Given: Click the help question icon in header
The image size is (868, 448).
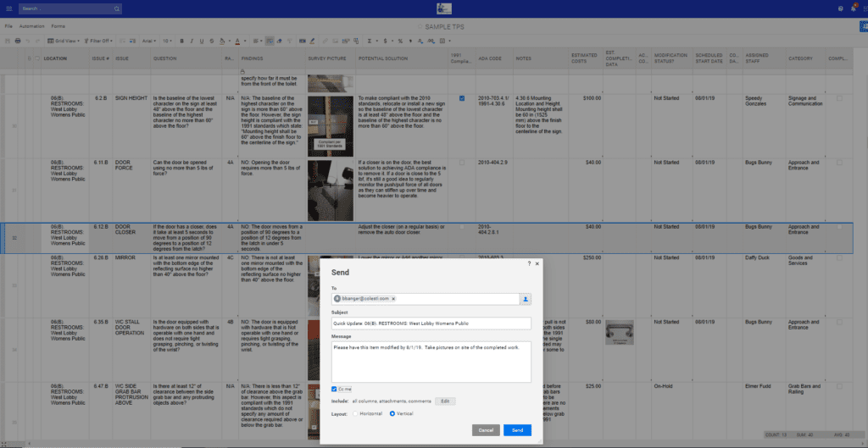Looking at the screenshot, I should coord(840,8).
